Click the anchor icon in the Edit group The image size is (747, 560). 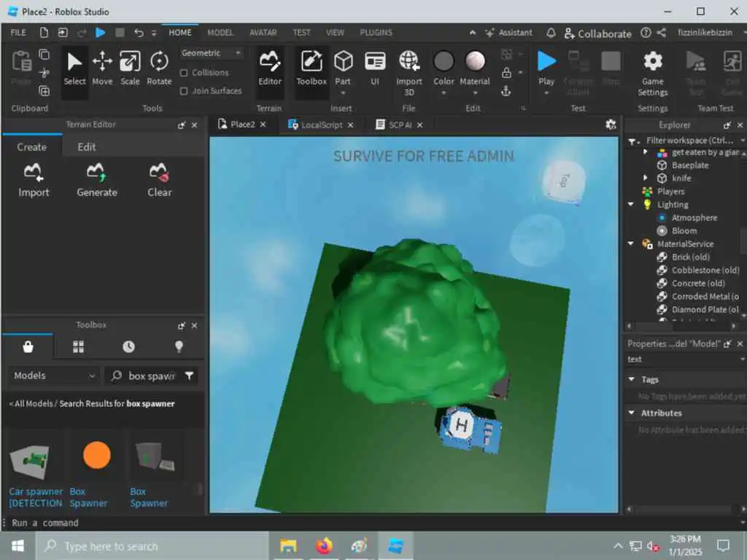pos(506,90)
